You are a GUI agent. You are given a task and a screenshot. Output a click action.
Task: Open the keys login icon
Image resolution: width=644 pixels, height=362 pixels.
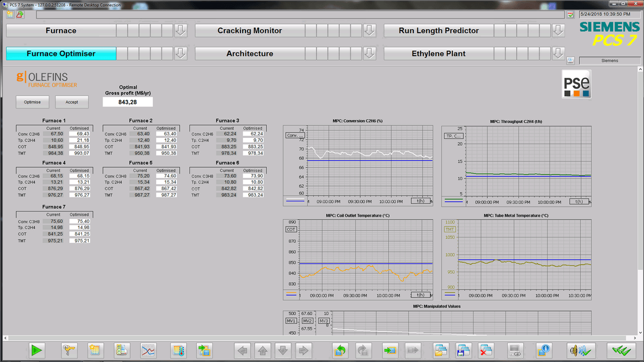69,350
